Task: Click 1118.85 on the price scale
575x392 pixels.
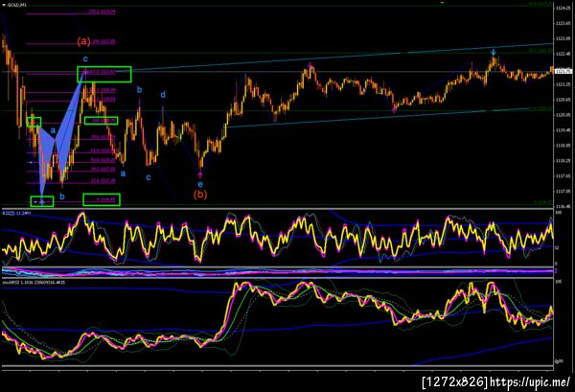Action: (563, 146)
